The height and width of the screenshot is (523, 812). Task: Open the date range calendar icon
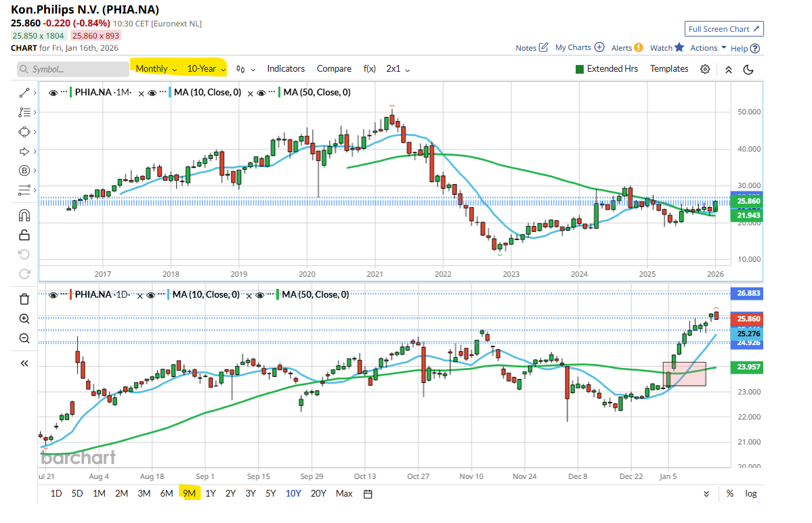(368, 494)
